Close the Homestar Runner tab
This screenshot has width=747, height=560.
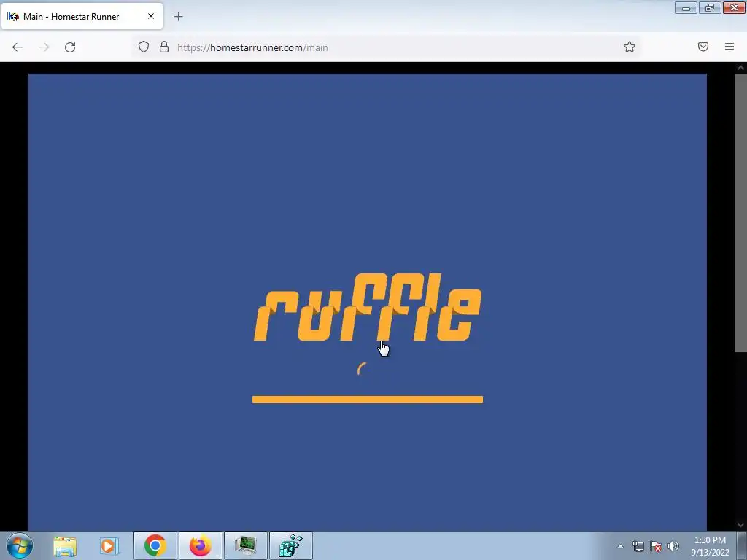pos(150,16)
